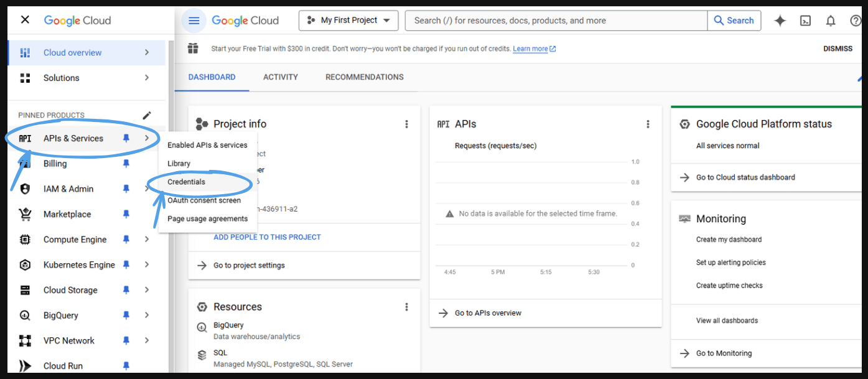Expand Kubernetes Engine submenu chevron

[147, 264]
